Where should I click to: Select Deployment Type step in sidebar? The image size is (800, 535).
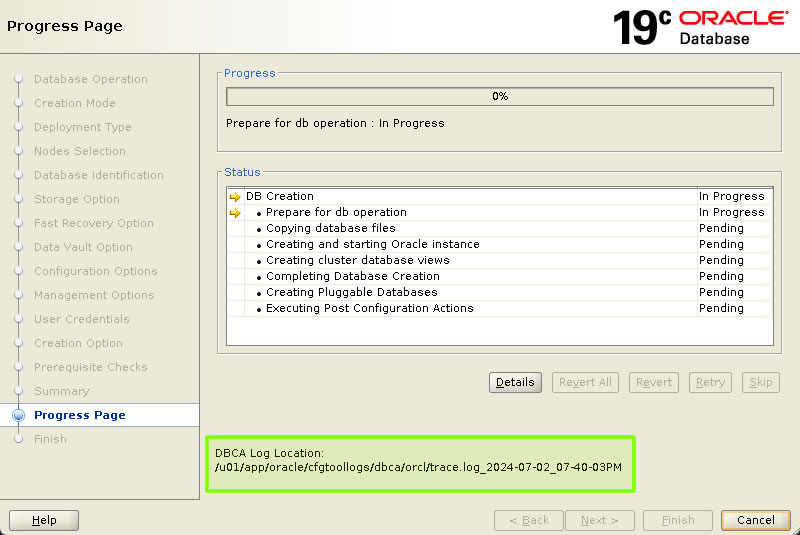click(x=83, y=127)
